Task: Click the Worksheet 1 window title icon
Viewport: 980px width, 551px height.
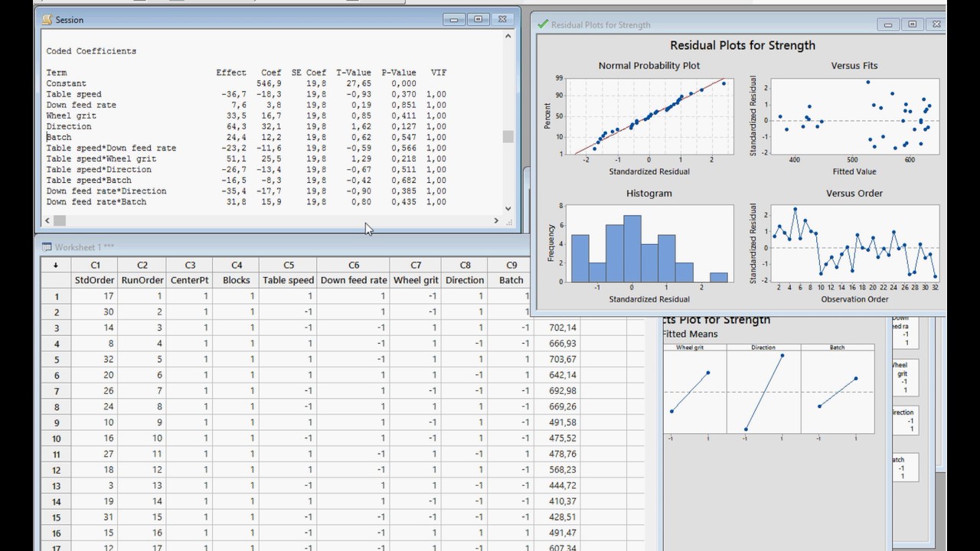Action: 47,247
